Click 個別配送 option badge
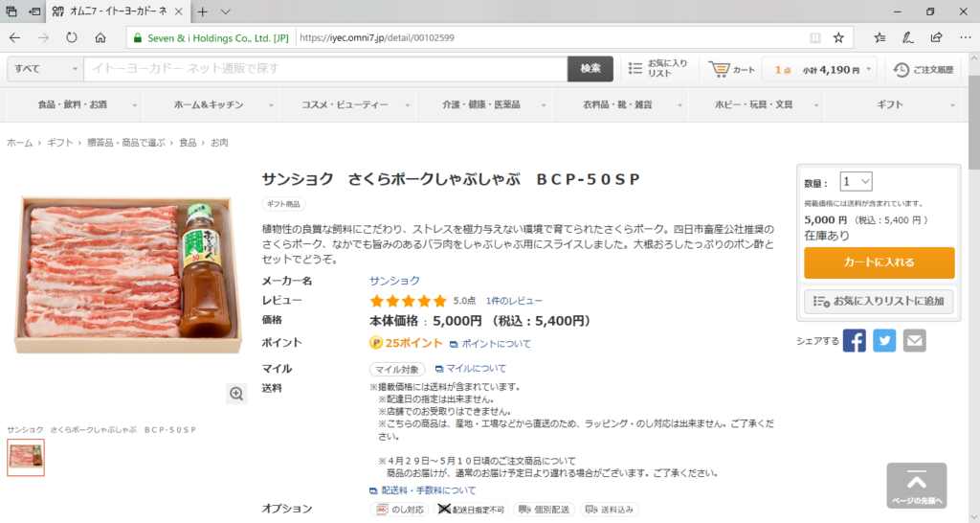Screen dimensions: 980x523 (x=544, y=510)
